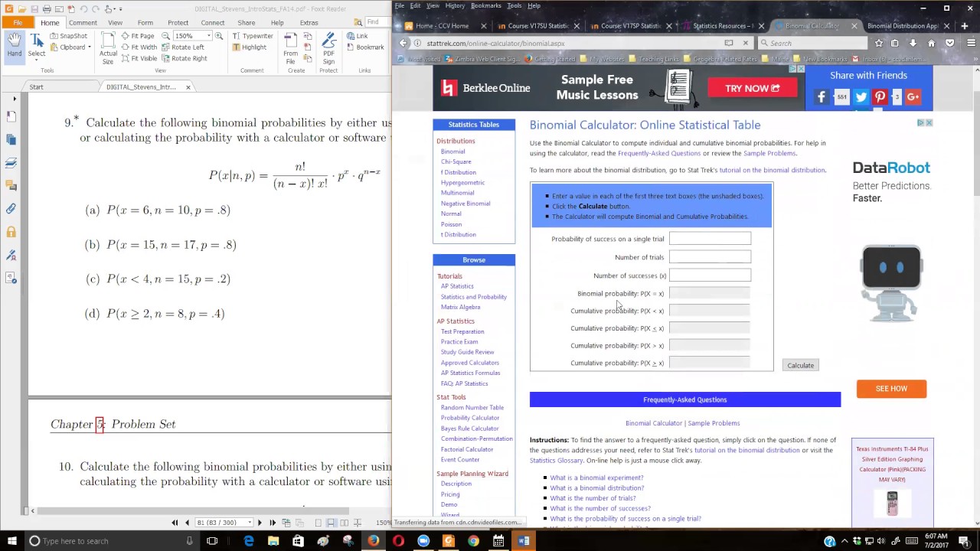Insert a Link from the Links group

click(357, 36)
